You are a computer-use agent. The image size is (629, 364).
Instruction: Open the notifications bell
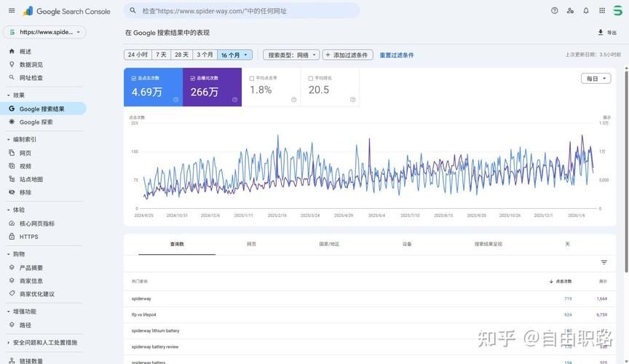(586, 11)
